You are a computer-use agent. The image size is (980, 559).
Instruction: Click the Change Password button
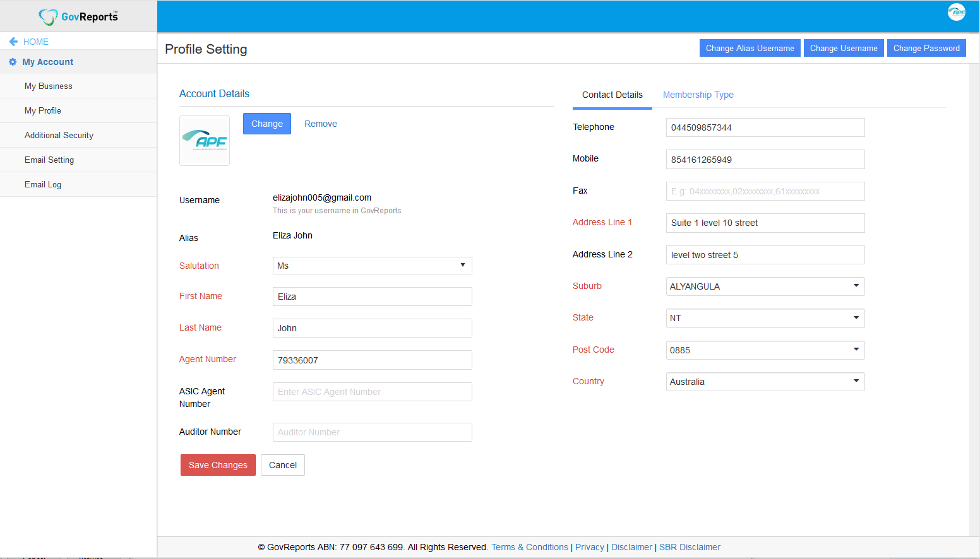point(926,48)
